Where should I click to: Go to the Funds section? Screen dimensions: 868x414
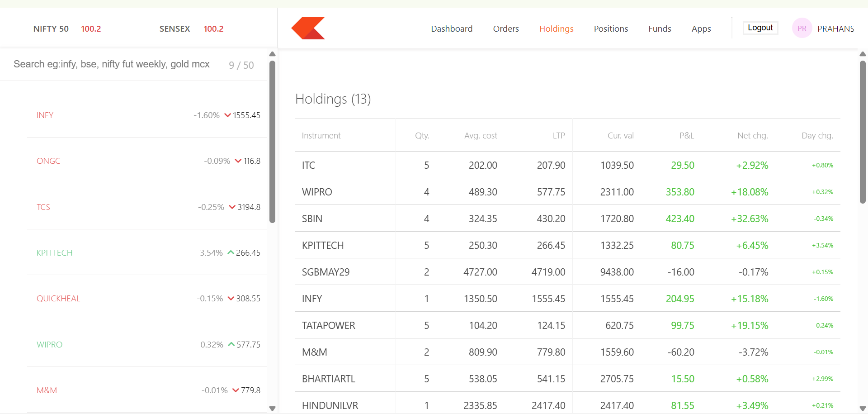tap(660, 29)
